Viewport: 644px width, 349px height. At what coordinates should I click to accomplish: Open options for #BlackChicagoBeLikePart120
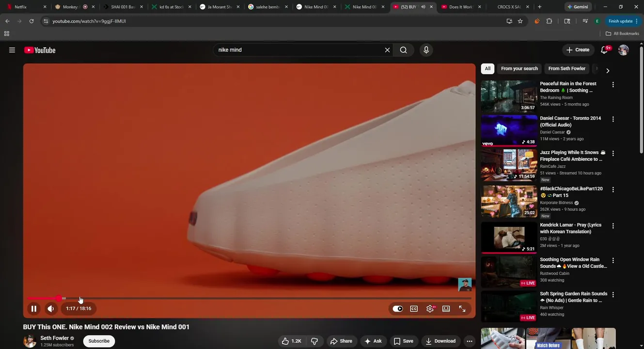(x=613, y=190)
